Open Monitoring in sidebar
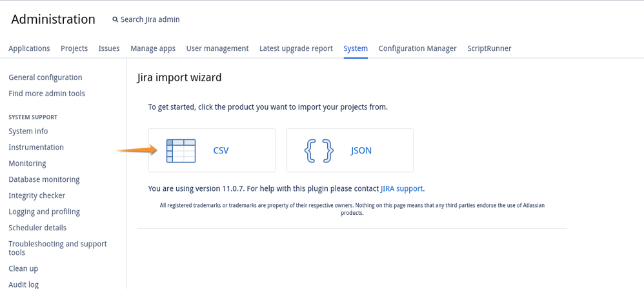Screen dimensions: 644x289 27,163
